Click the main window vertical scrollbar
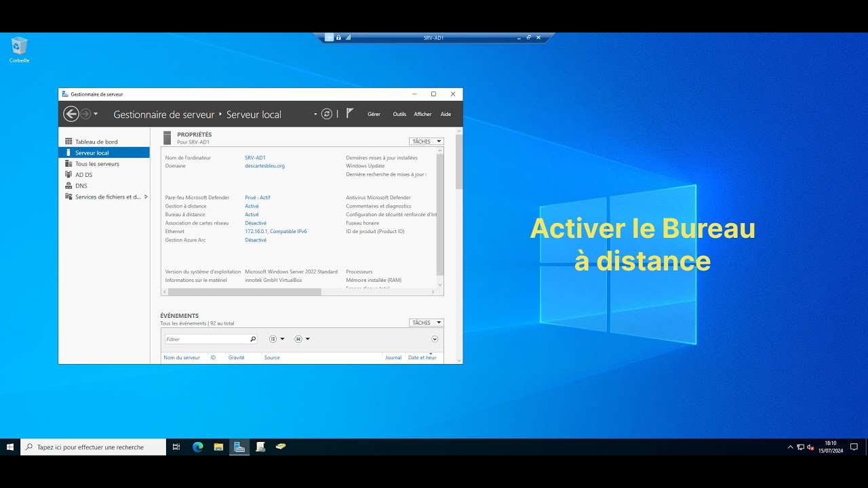The height and width of the screenshot is (488, 868). (459, 162)
